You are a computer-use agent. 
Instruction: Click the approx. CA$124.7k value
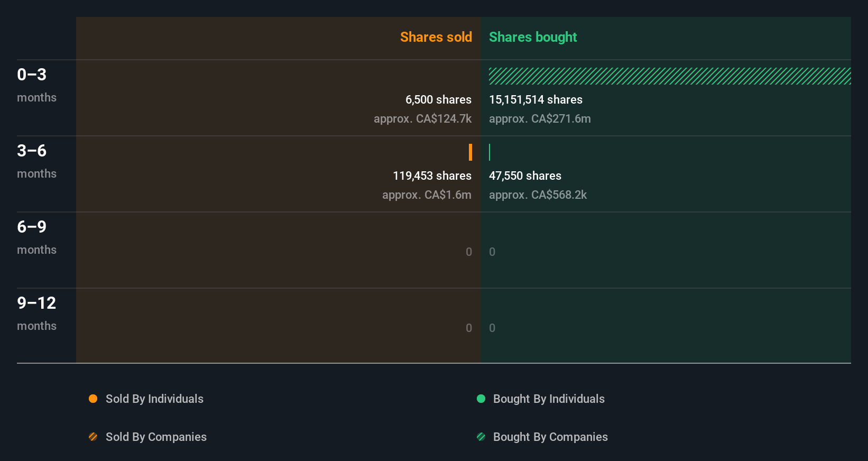pos(422,118)
